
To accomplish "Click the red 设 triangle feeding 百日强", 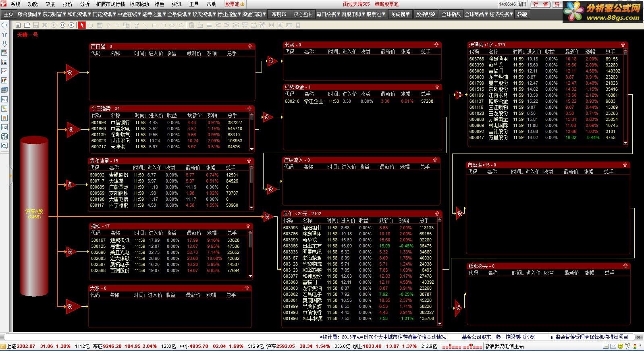I will point(71,72).
